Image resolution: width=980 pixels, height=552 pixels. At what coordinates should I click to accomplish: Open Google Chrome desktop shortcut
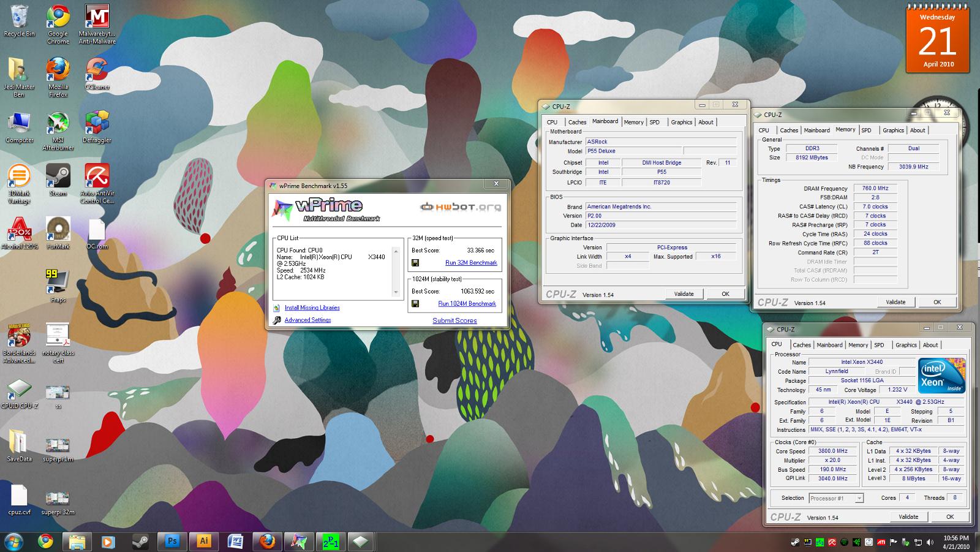(x=58, y=25)
